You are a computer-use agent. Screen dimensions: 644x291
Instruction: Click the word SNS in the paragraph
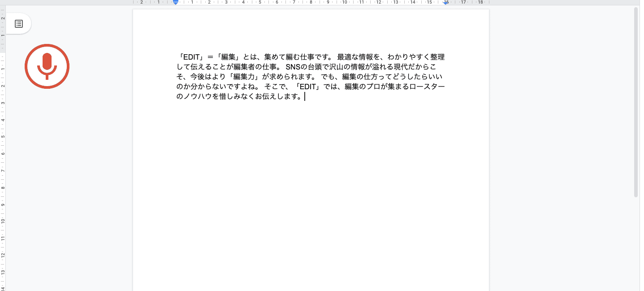click(293, 67)
